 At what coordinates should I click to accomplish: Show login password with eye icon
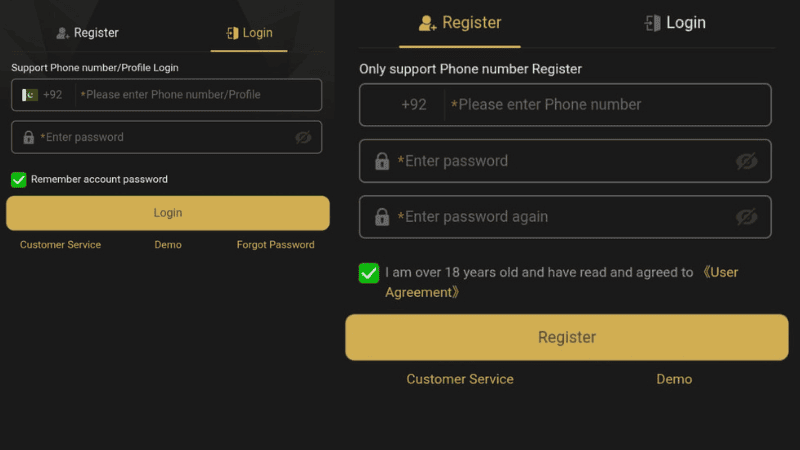pyautogui.click(x=303, y=137)
